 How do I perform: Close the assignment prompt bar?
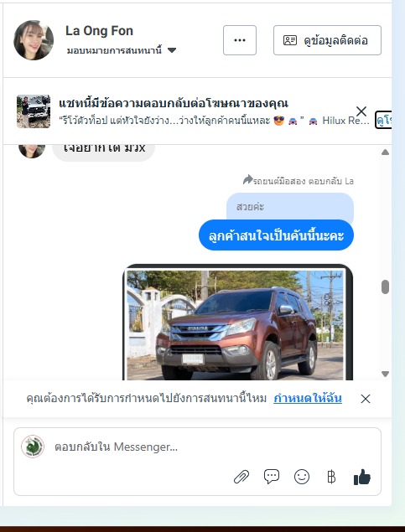coord(366,399)
